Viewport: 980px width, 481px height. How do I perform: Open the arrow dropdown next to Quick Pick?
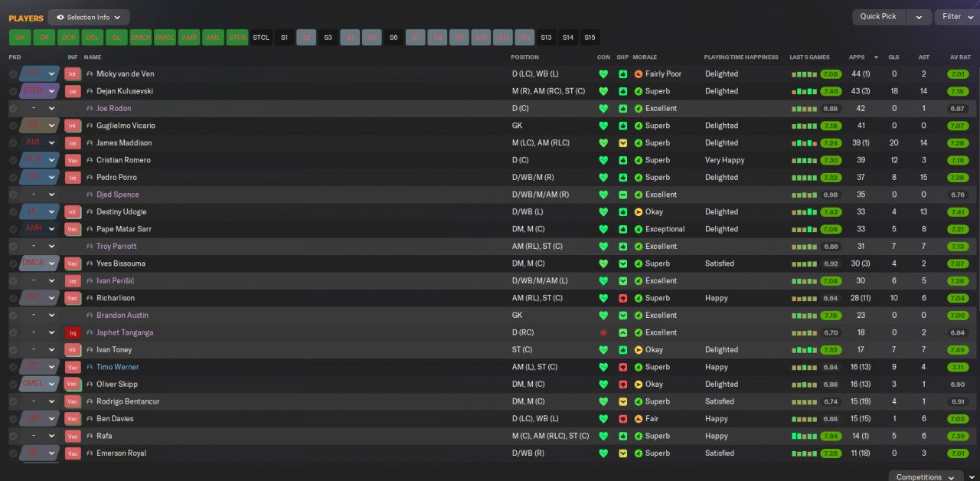920,17
